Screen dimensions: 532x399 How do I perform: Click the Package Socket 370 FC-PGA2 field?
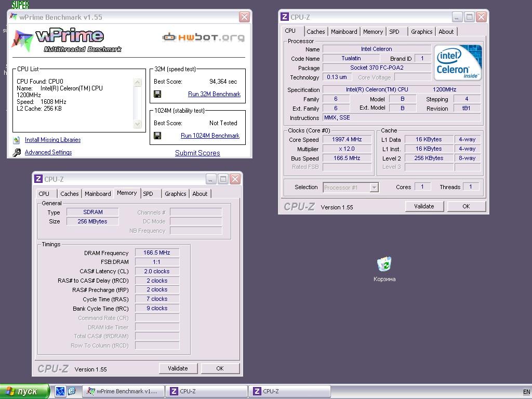(x=377, y=68)
